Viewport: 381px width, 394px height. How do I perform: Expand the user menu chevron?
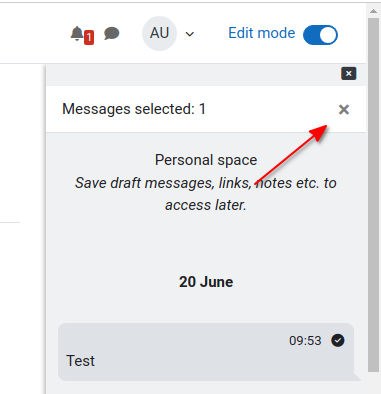click(190, 34)
